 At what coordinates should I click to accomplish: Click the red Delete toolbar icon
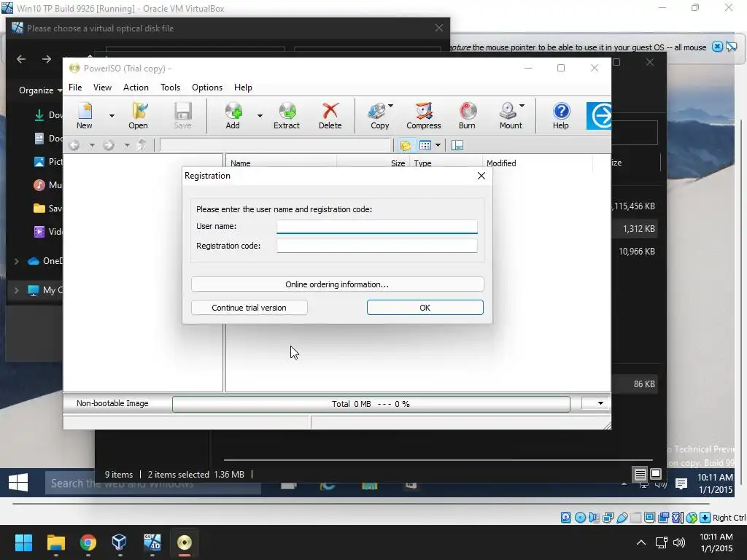tap(330, 116)
